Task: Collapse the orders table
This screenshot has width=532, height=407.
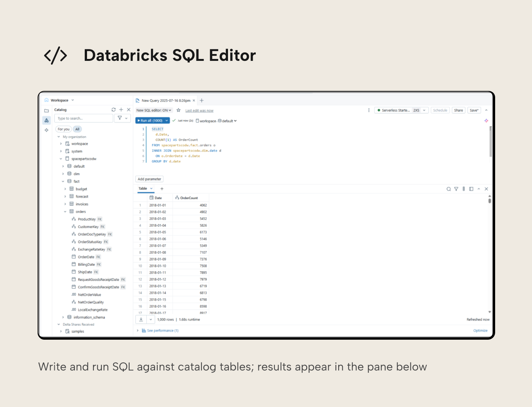Action: [x=65, y=212]
